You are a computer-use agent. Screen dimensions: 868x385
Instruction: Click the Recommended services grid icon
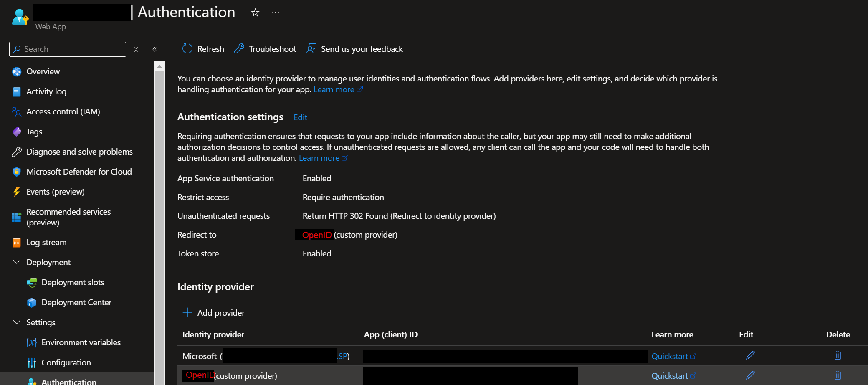17,217
